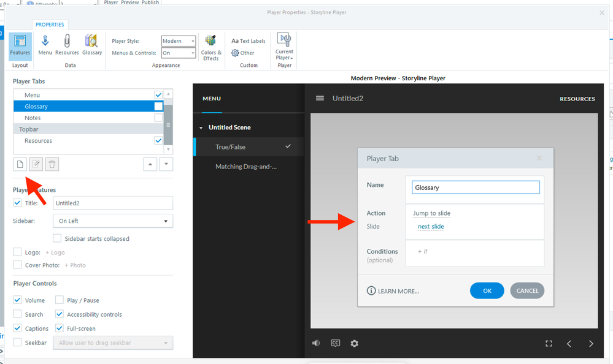The image size is (613, 364).
Task: Open the Player Style dropdown
Action: 179,41
